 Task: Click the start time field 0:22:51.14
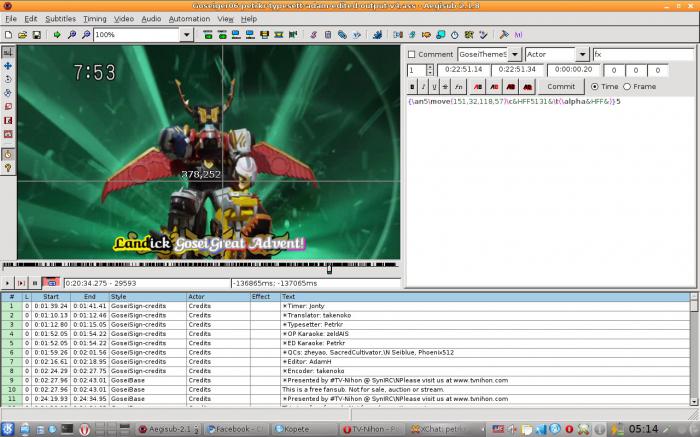[463, 70]
